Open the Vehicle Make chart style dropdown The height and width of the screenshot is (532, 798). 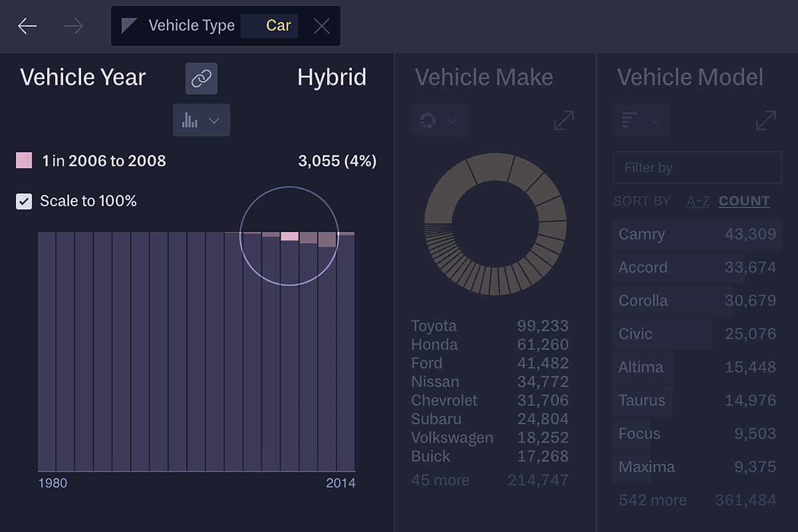click(452, 120)
